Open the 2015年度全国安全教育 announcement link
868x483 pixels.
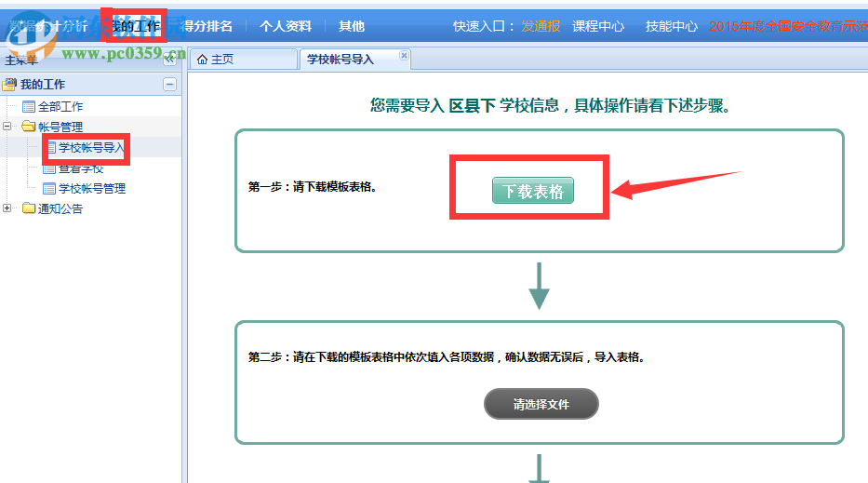[x=788, y=26]
